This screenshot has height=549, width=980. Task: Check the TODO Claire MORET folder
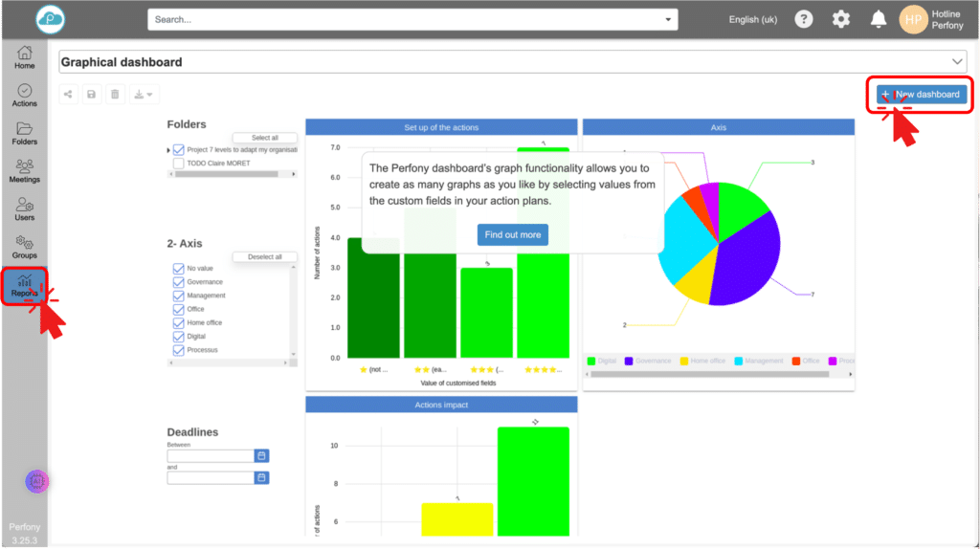[x=178, y=164]
